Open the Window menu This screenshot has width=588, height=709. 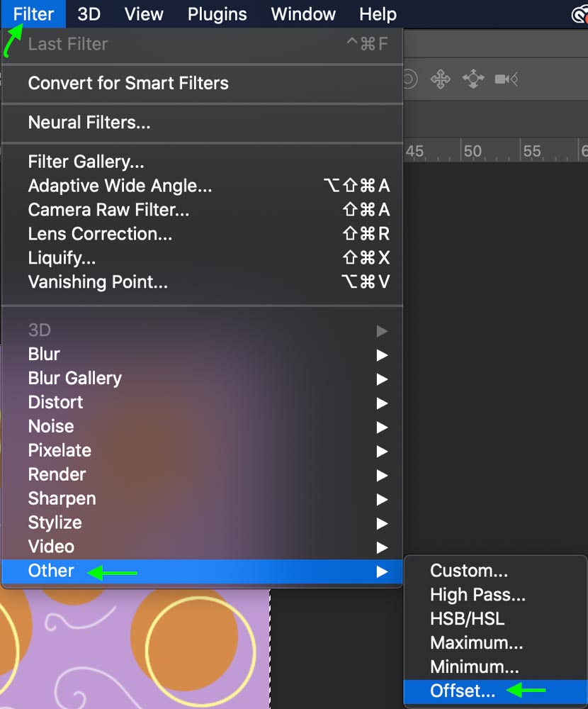click(x=303, y=14)
